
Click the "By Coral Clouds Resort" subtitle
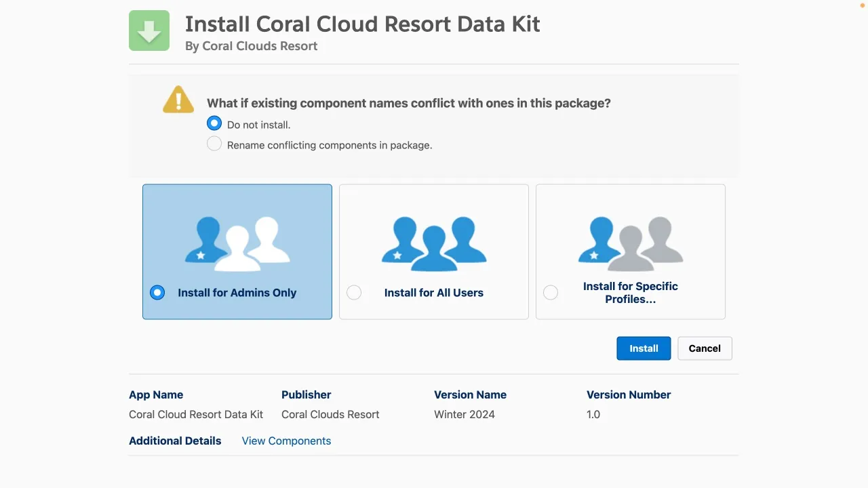pos(251,46)
